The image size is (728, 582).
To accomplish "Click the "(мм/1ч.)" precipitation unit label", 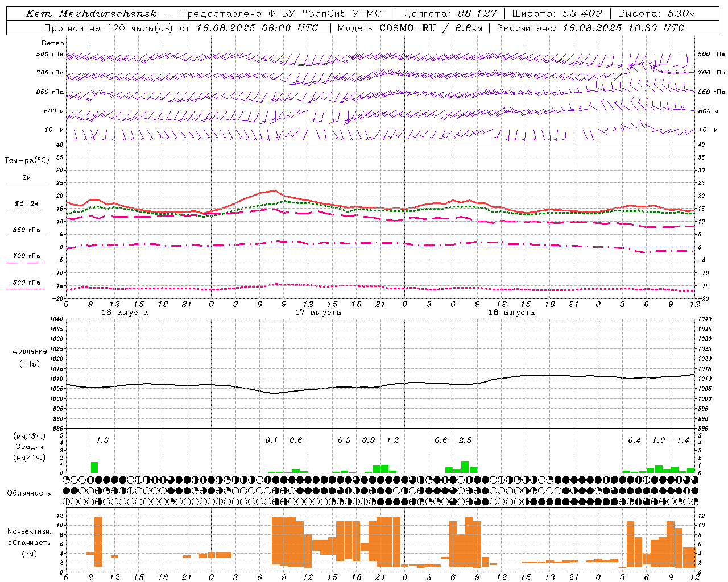I will tap(30, 458).
